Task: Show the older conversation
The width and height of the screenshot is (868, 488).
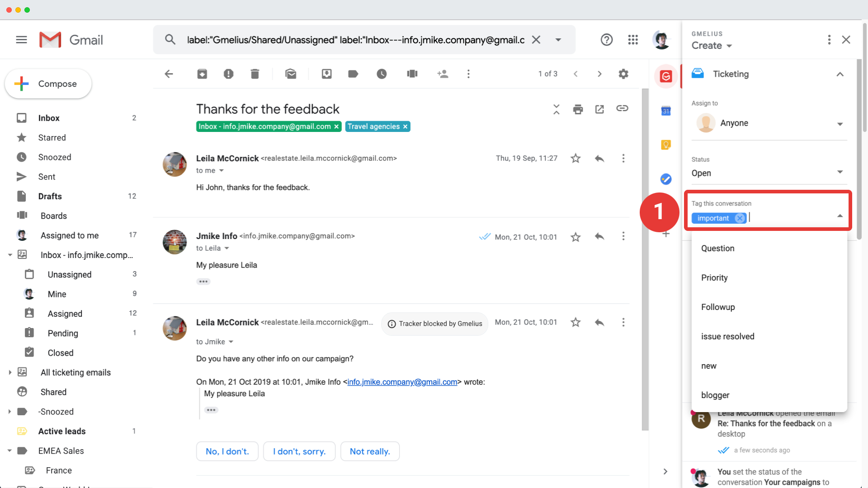Action: pyautogui.click(x=599, y=74)
